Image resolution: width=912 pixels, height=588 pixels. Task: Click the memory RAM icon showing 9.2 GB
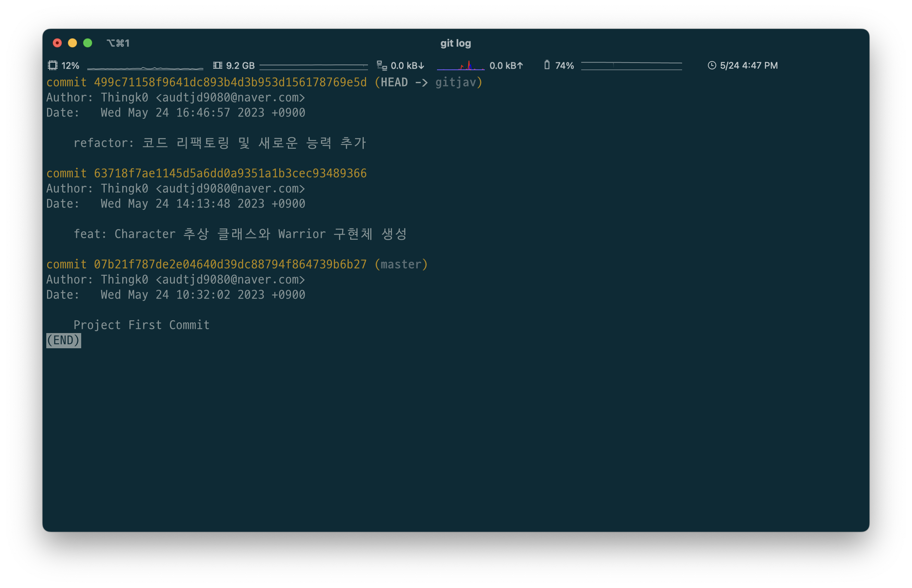pos(218,66)
